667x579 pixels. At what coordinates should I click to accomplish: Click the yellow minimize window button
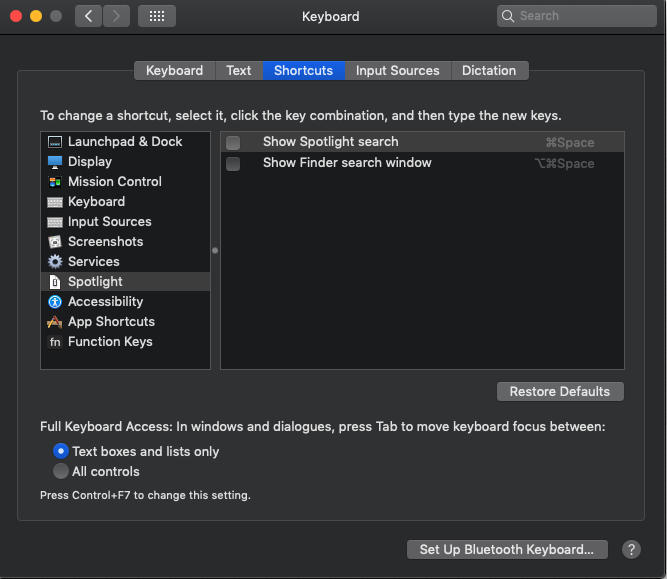36,16
